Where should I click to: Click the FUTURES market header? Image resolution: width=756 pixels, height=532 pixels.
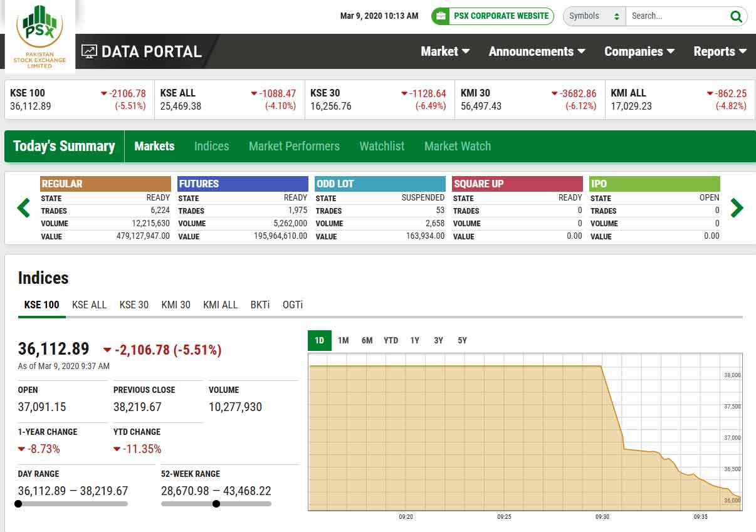pyautogui.click(x=243, y=184)
